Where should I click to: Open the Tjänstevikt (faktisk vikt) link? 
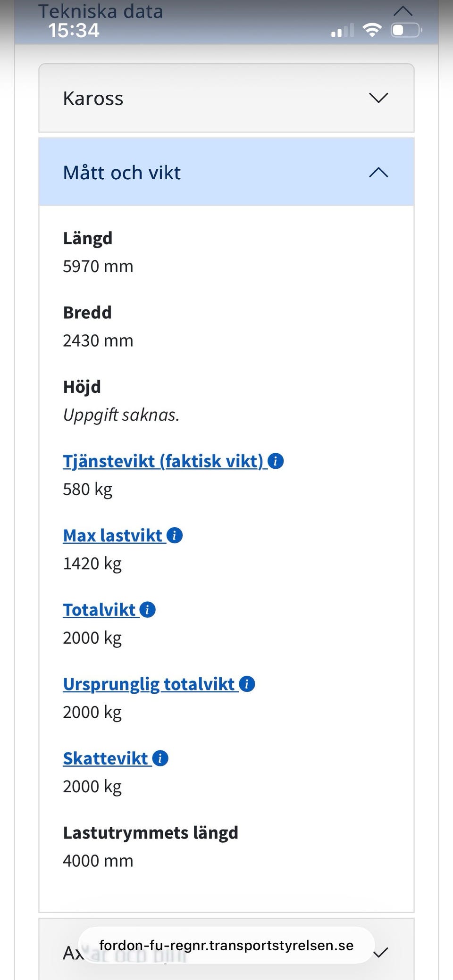point(163,461)
